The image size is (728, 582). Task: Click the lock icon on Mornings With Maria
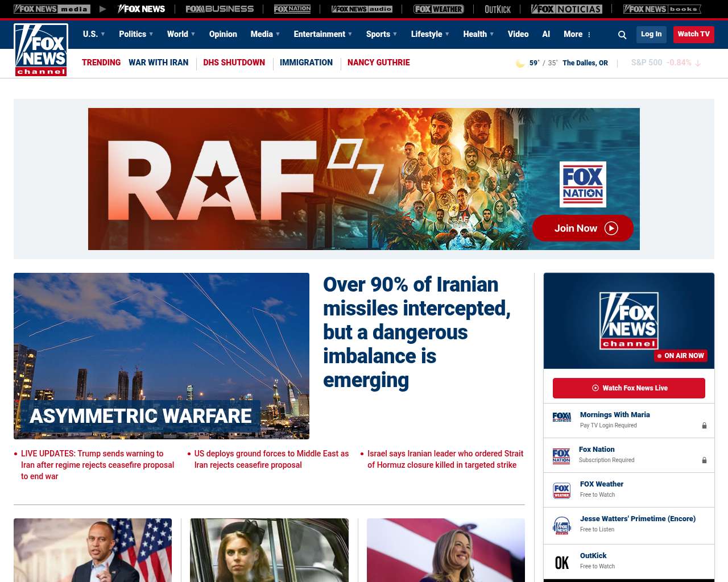click(x=704, y=426)
